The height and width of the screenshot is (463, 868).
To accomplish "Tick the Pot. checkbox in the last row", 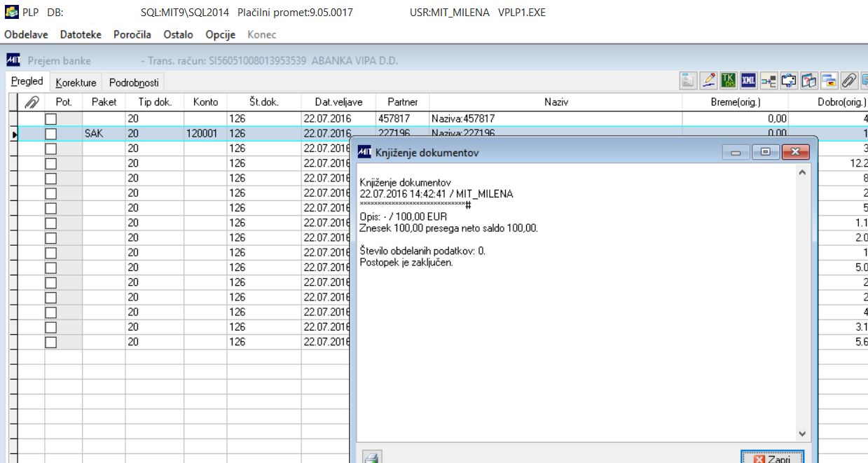I will pyautogui.click(x=50, y=342).
